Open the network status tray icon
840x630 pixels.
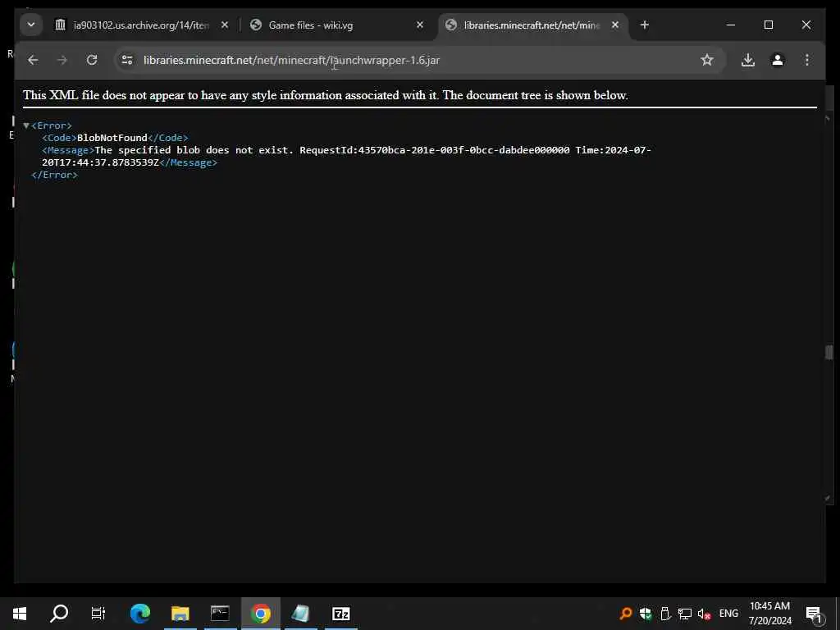pos(685,614)
